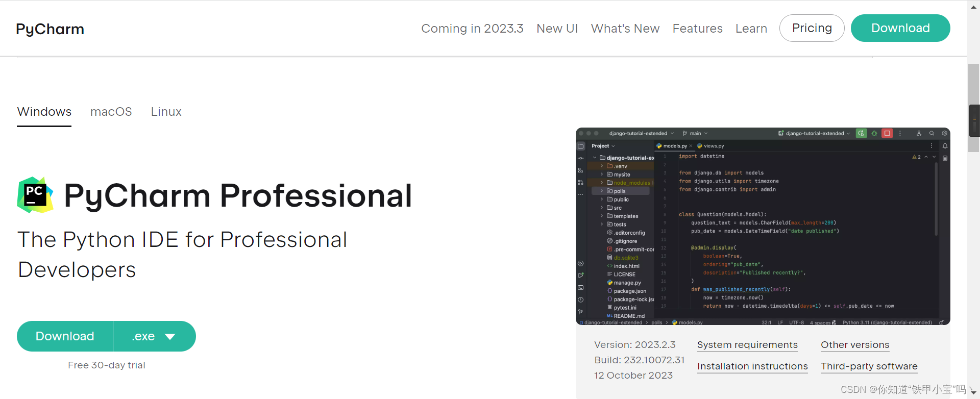The image size is (980, 399).
Task: Click the IDE Settings gear icon
Action: point(944,133)
